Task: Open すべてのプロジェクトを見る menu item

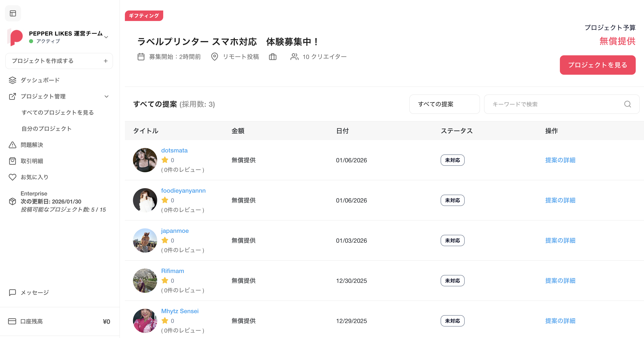Action: [57, 113]
